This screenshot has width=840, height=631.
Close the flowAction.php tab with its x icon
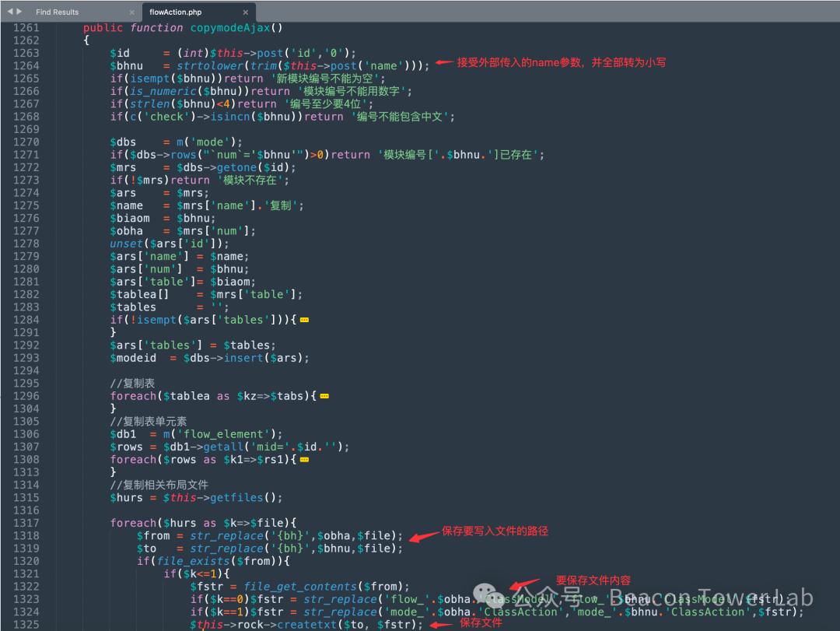[246, 12]
